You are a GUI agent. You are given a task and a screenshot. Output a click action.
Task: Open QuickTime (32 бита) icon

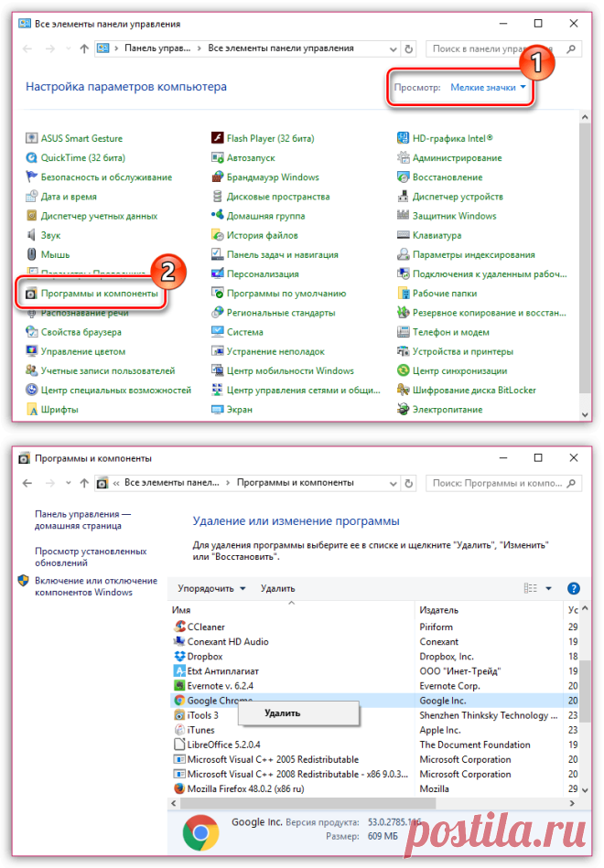coord(32,157)
